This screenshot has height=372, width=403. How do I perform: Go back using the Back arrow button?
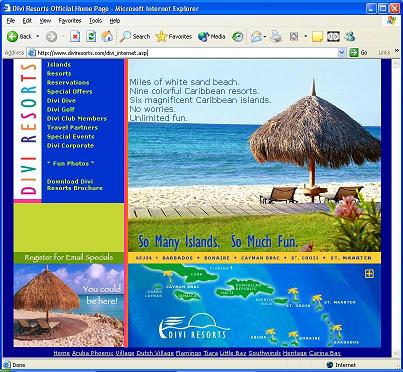pos(19,36)
